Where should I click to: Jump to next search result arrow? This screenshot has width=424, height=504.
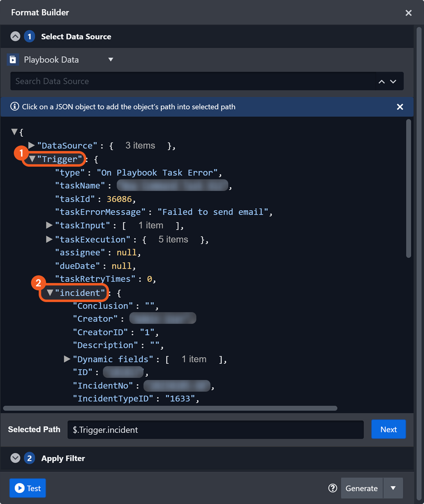(x=393, y=82)
